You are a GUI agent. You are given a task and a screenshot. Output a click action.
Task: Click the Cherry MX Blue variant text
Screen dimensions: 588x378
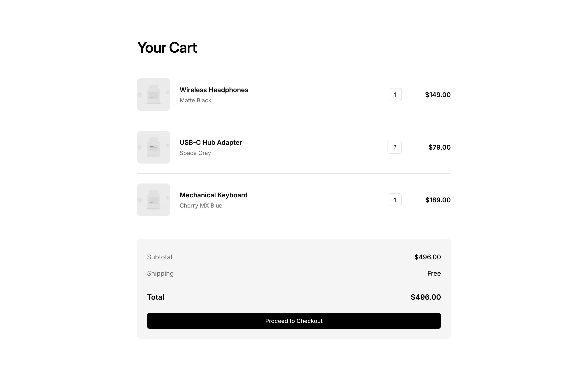tap(201, 206)
